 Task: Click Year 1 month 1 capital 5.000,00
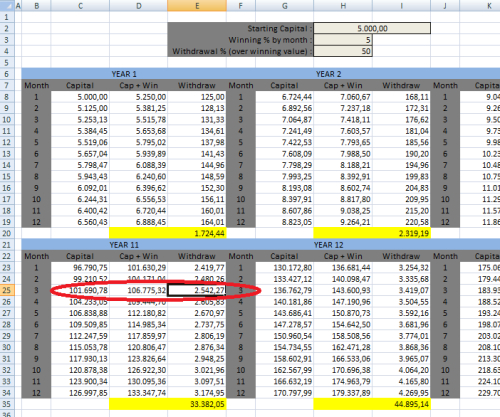click(80, 97)
